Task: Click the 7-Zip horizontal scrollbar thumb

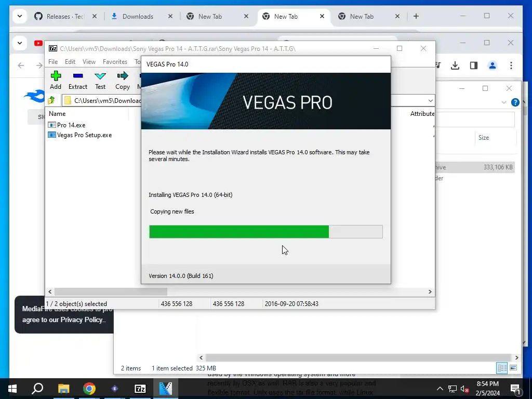Action: 111,292
